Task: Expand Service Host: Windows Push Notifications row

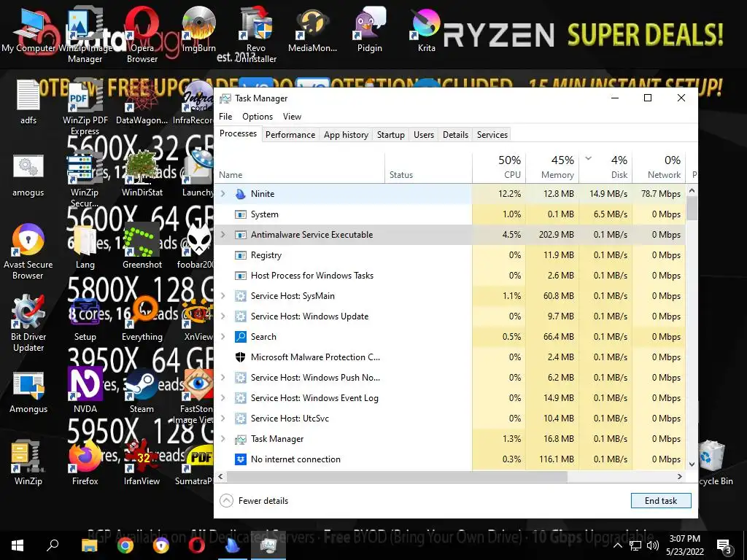Action: 222,378
